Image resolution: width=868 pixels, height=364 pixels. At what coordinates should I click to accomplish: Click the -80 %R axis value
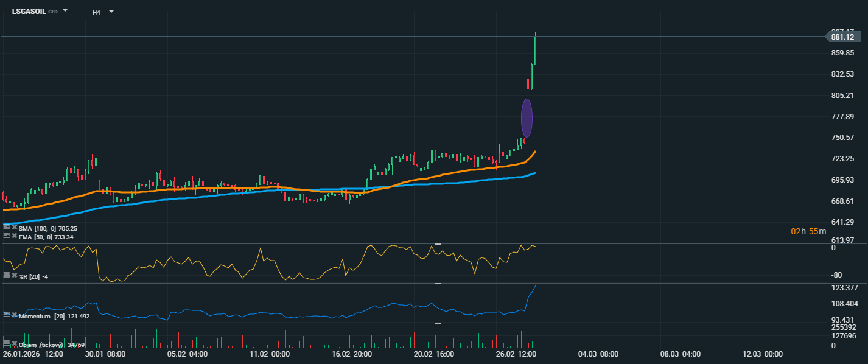point(838,275)
